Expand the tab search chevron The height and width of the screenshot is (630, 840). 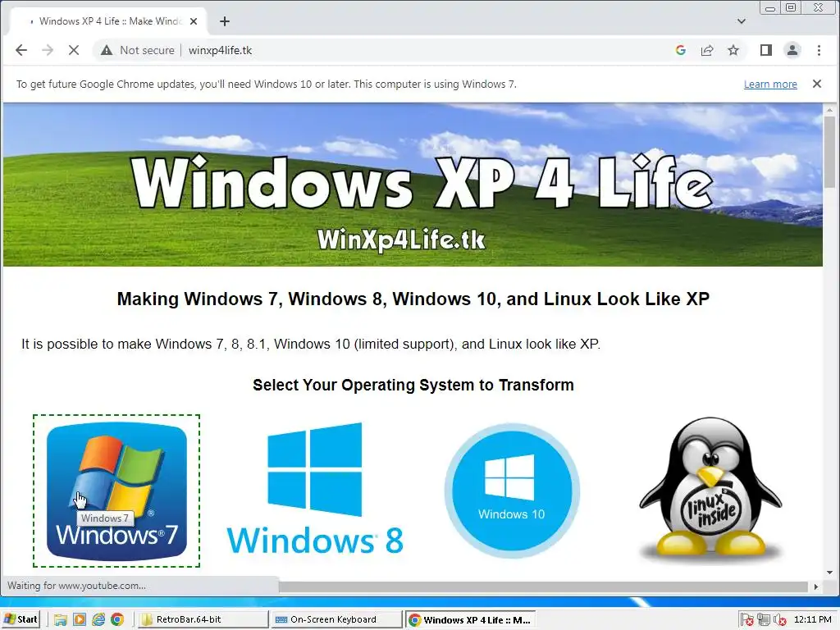point(741,21)
